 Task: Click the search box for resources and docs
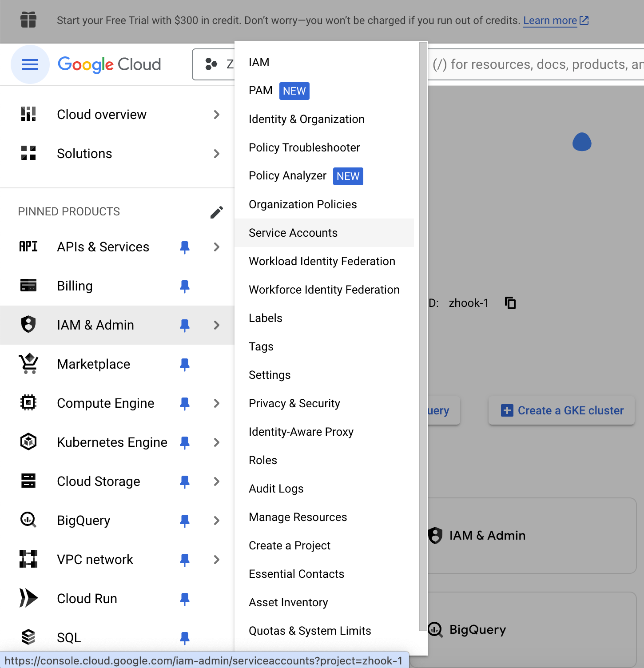533,65
